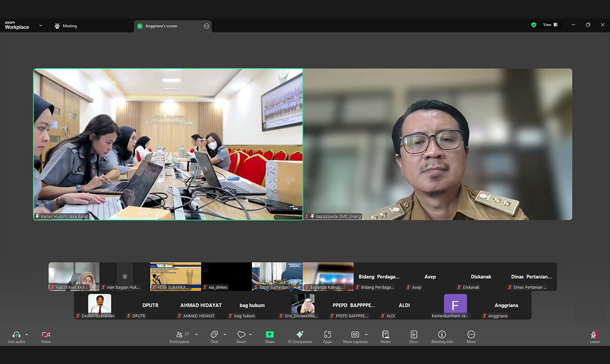The height and width of the screenshot is (364, 610).
Task: Click pin icon on Kanwil Hukum Jawa Barat label
Action: (x=37, y=217)
